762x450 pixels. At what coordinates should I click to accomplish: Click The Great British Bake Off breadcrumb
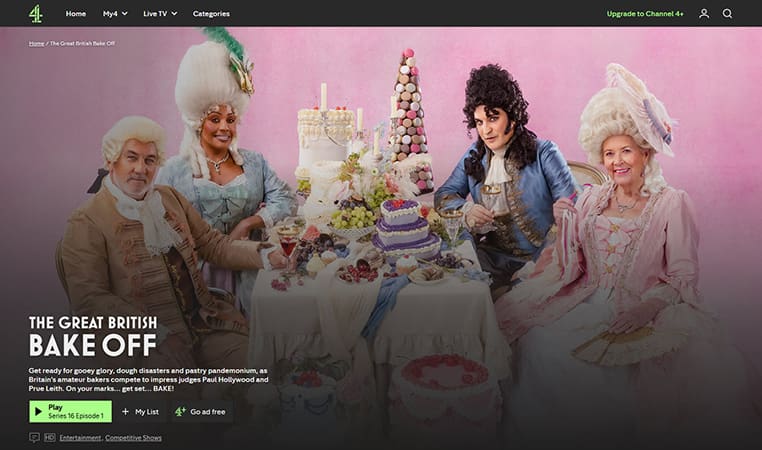87,44
